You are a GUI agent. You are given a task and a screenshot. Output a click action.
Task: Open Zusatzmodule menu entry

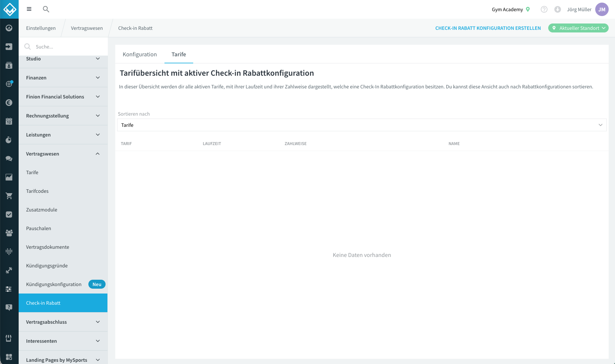pyautogui.click(x=63, y=210)
